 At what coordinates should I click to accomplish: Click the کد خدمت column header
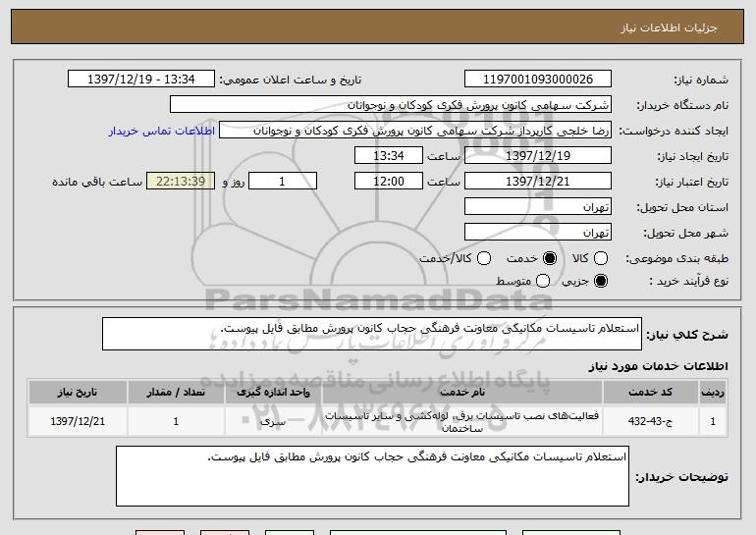[650, 393]
